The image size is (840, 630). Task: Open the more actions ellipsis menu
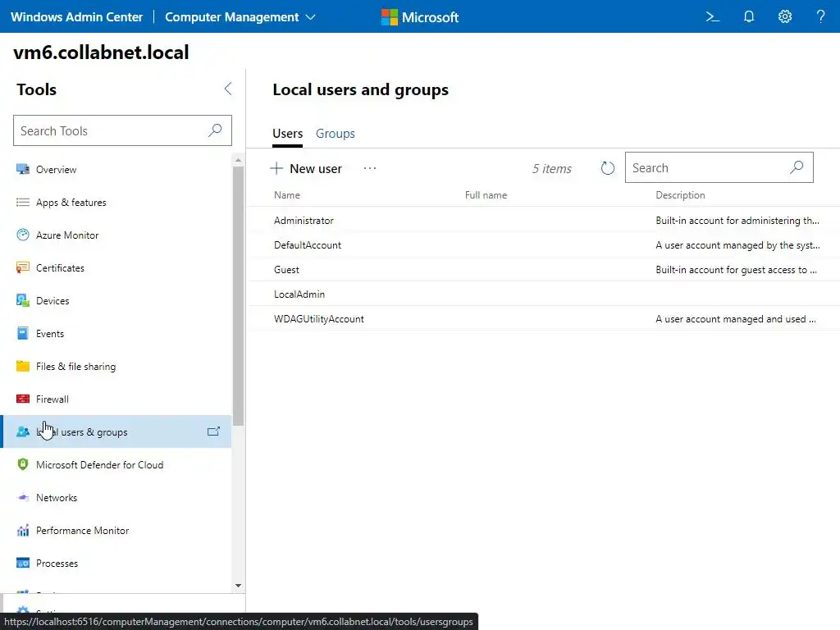point(370,168)
